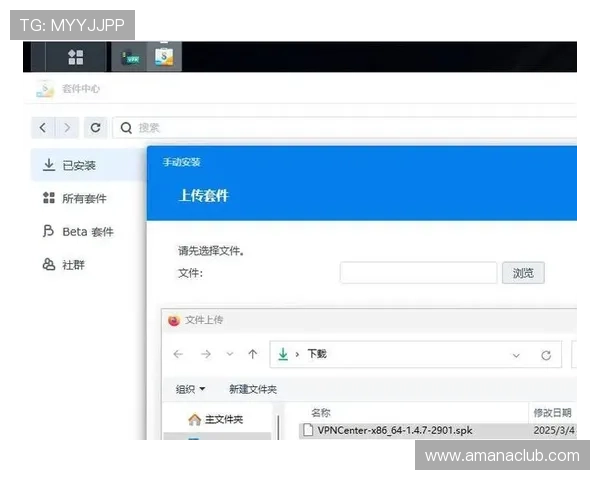Click the Package Center window logo
The image size is (600, 480).
(45, 89)
